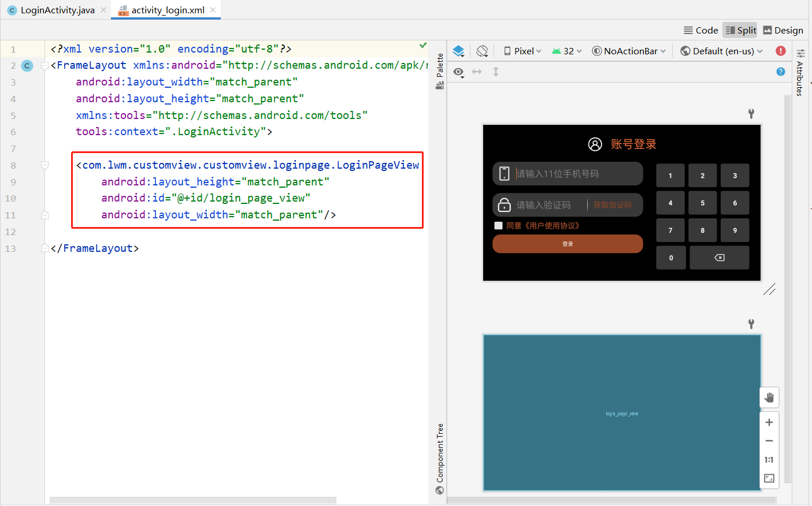The image size is (812, 506).
Task: Open the design surface layers menu
Action: [x=458, y=51]
